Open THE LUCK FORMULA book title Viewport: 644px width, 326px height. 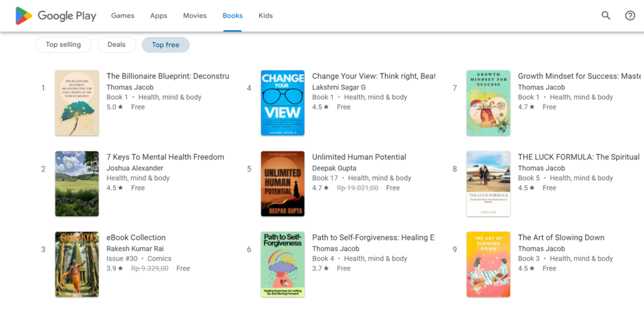pos(579,157)
